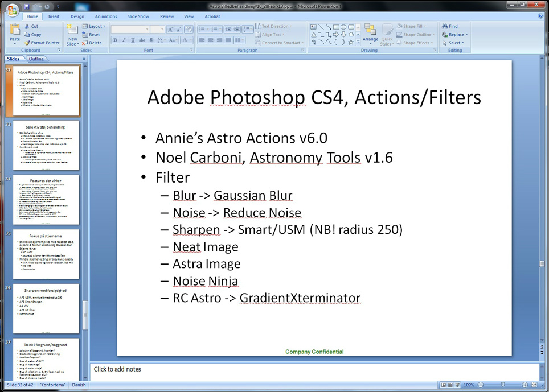Click Decrease Font Size icon
549x392 pixels.
[x=179, y=30]
